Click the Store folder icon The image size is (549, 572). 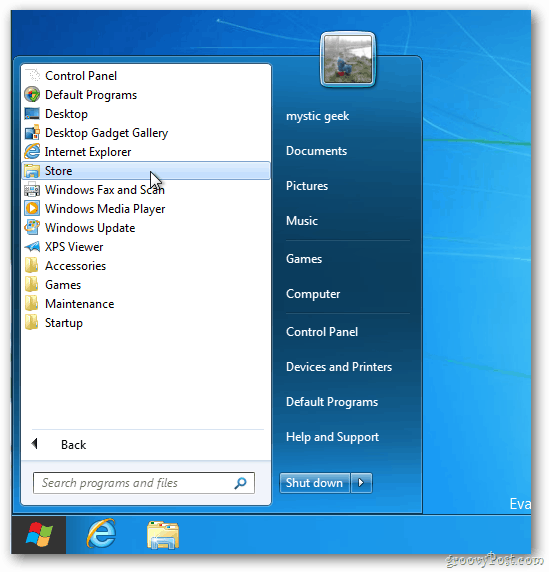(x=32, y=171)
